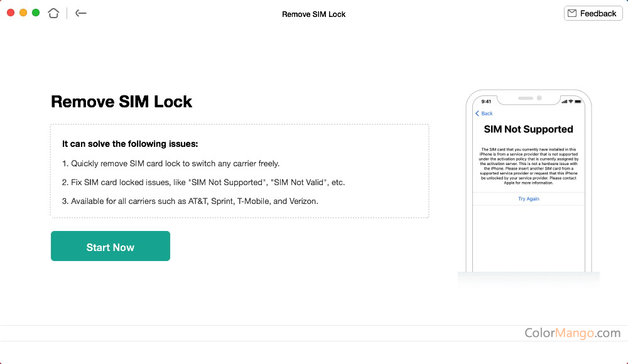Tap Try Again on the phone preview
Screen dimensions: 628x364
coord(528,199)
